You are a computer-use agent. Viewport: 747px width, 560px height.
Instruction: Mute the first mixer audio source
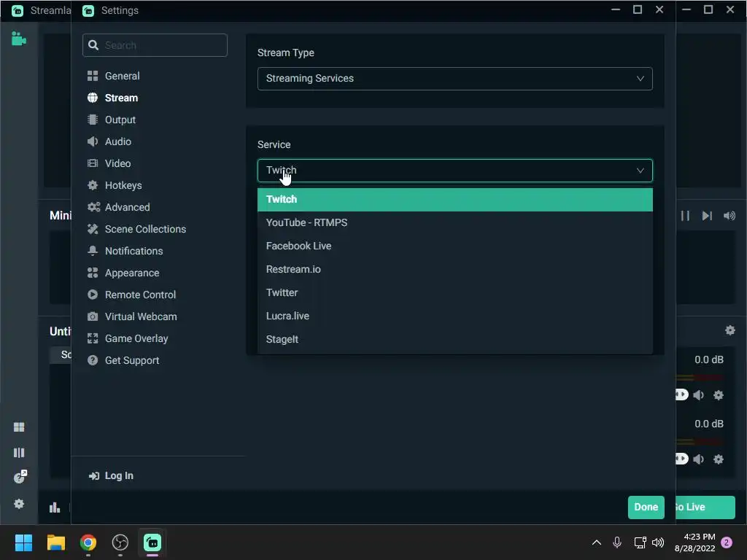[699, 395]
